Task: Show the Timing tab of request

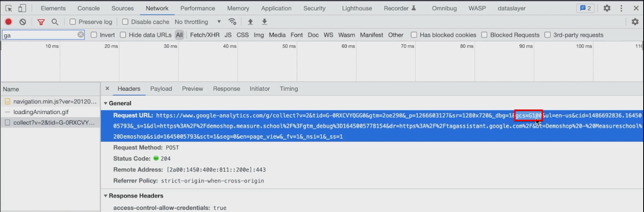Action: pyautogui.click(x=289, y=89)
